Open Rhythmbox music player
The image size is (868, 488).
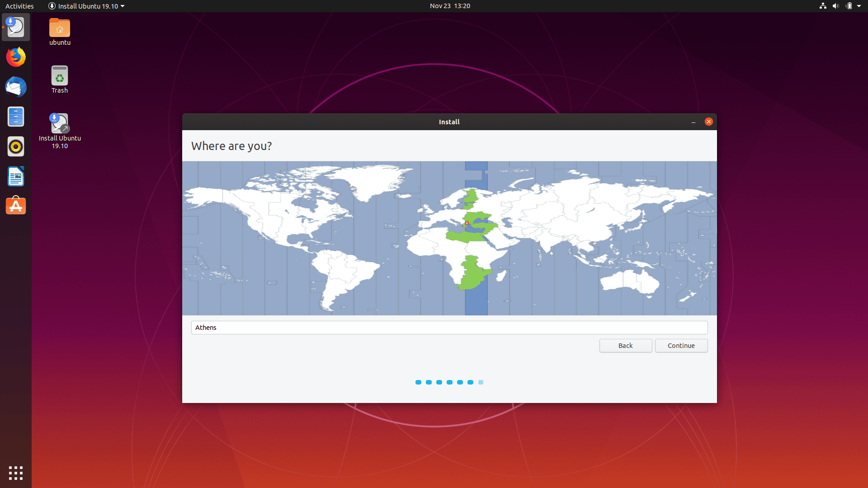pos(16,147)
